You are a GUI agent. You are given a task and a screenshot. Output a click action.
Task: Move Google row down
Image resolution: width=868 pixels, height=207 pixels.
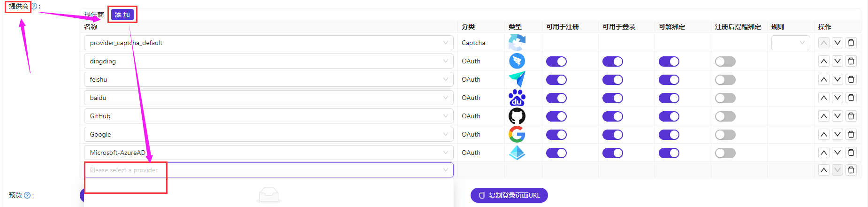coord(838,134)
